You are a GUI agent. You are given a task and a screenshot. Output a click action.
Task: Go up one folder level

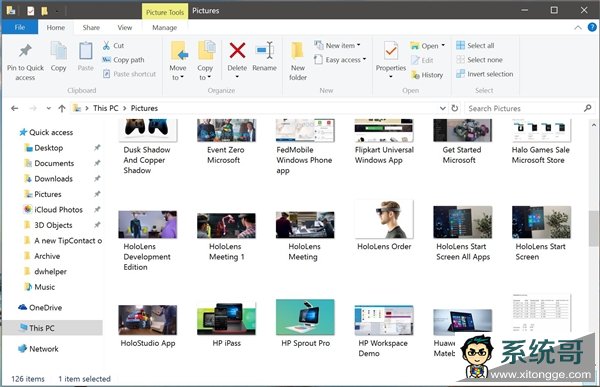point(62,108)
